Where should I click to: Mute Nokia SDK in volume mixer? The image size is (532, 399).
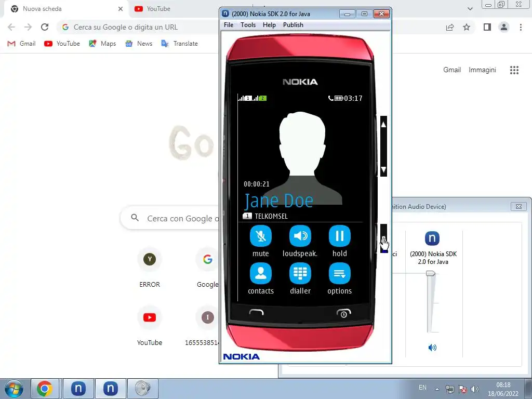432,348
